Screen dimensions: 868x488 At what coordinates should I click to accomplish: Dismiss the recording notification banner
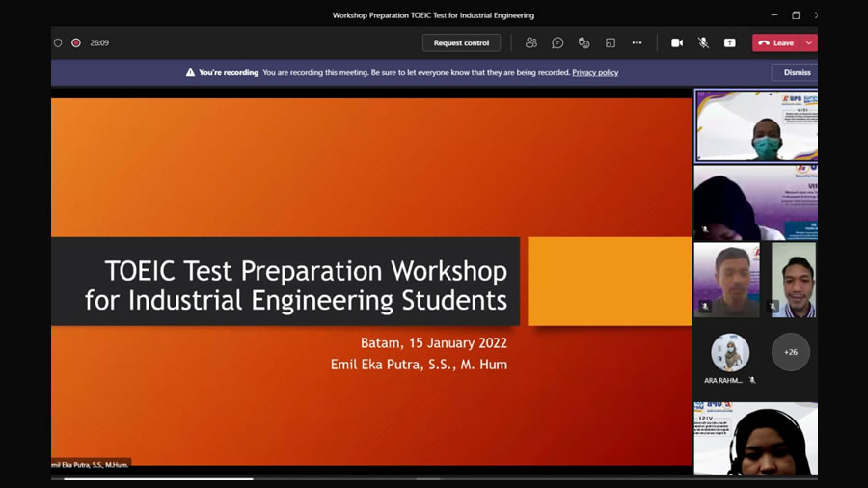pos(797,72)
